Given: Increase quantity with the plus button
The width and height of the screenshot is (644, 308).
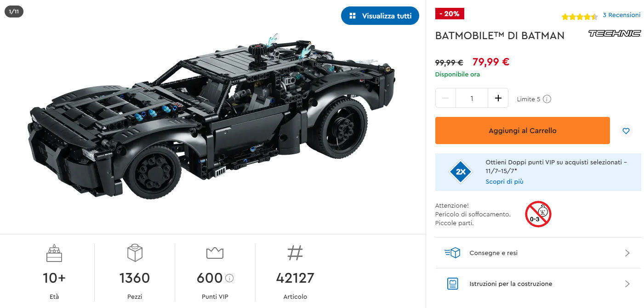Looking at the screenshot, I should pyautogui.click(x=498, y=98).
